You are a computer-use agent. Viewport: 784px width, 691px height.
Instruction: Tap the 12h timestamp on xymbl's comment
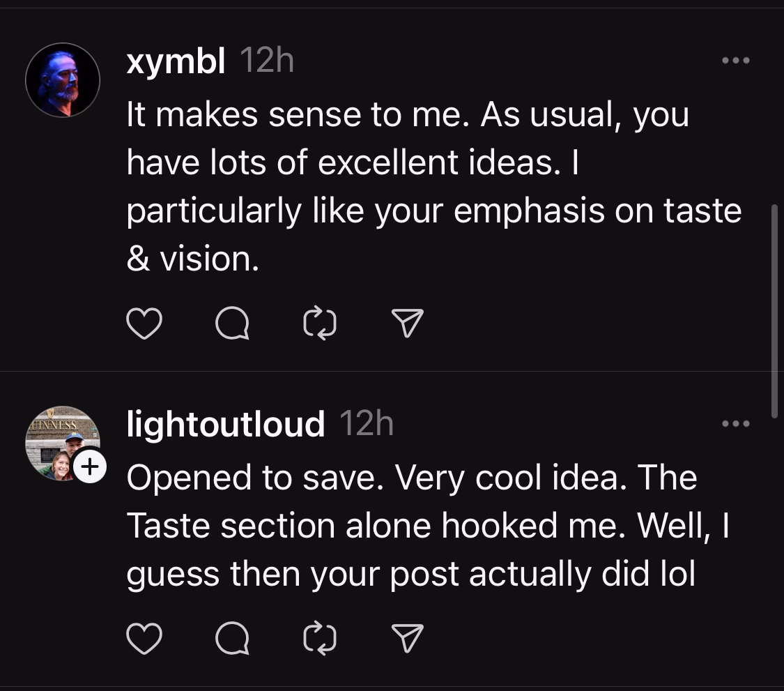tap(266, 63)
